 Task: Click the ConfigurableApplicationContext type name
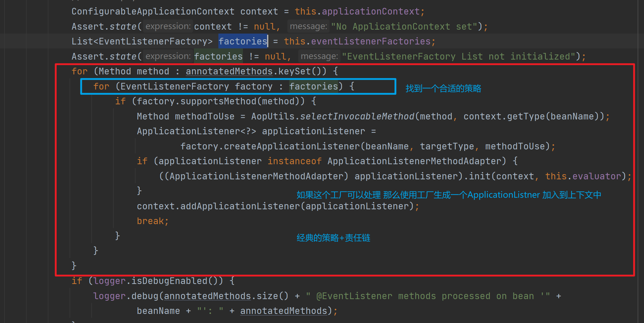coord(153,11)
